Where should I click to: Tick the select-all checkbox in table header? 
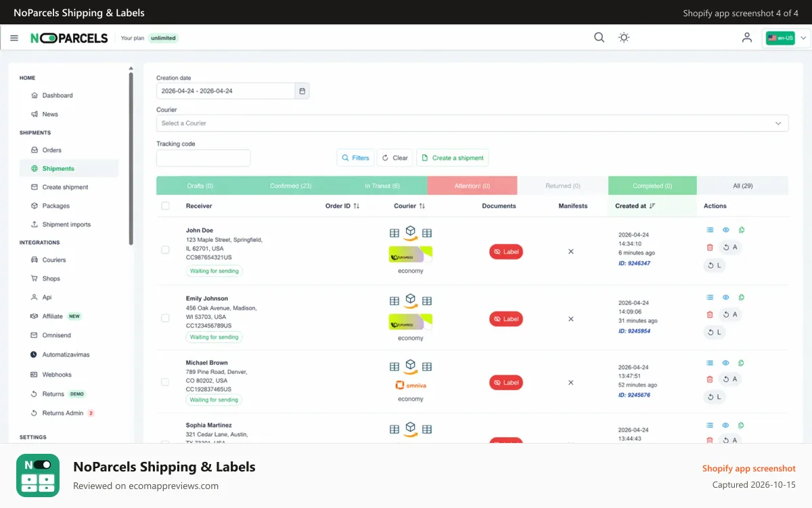coord(165,206)
